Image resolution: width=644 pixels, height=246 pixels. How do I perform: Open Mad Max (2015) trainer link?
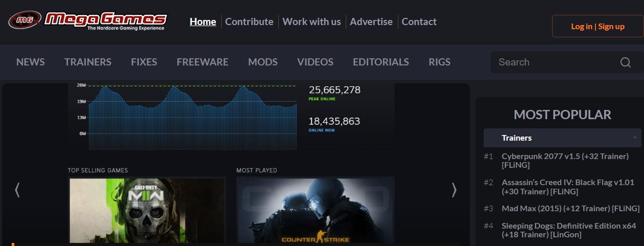570,208
